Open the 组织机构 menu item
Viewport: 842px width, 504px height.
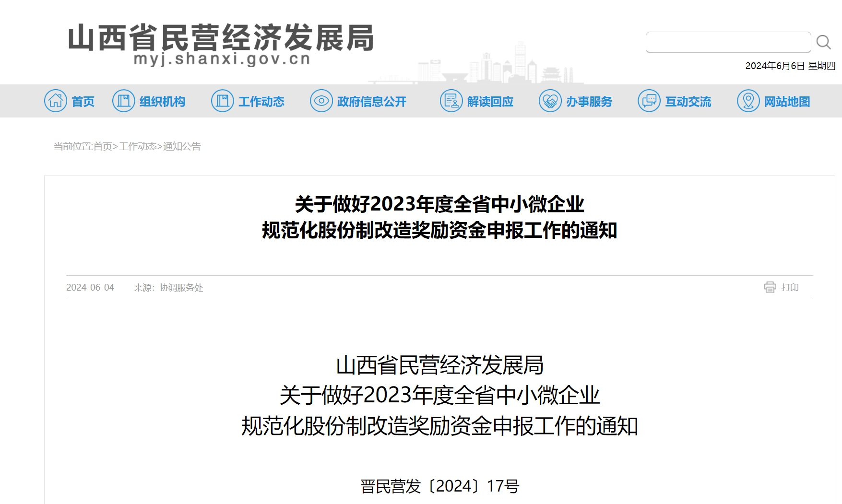point(162,102)
